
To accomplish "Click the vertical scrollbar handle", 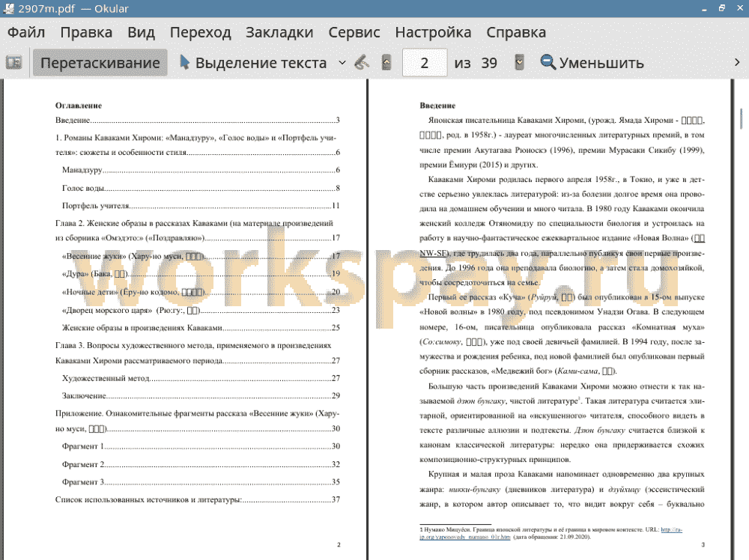I will point(742,119).
